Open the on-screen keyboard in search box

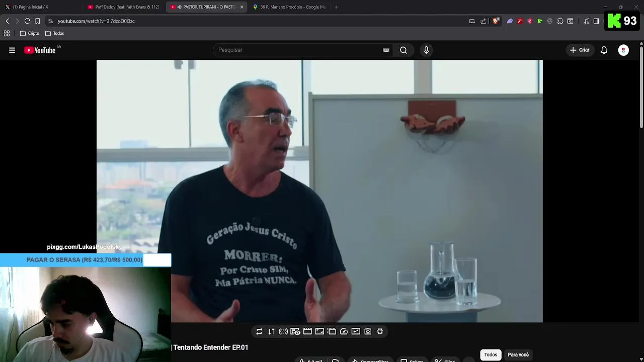[386, 50]
